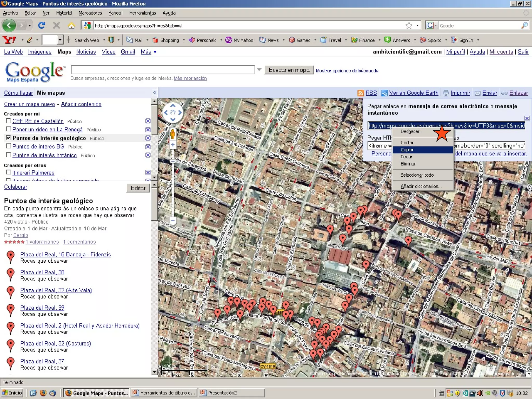
Task: Check the Puntos de interés BG checkbox
Action: [x=8, y=146]
